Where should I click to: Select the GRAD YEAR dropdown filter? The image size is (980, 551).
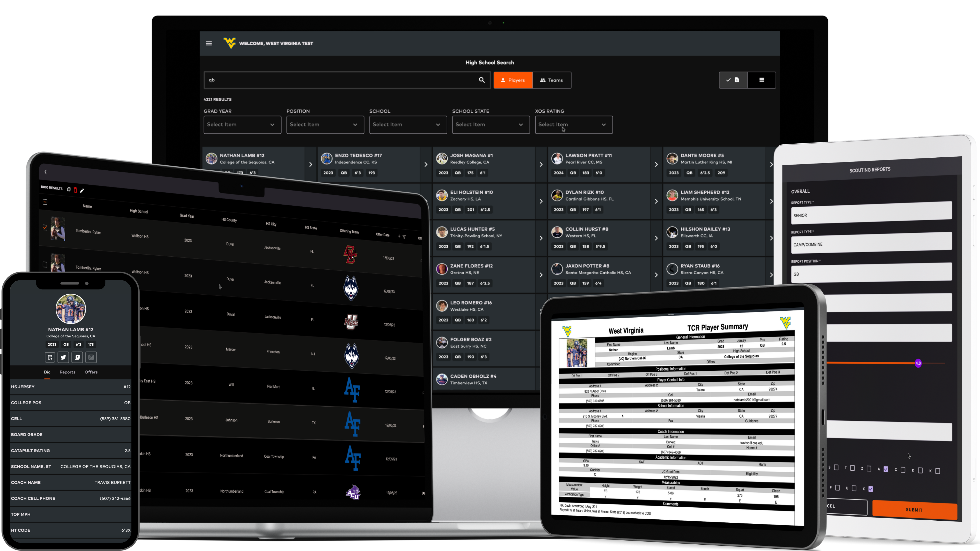241,124
